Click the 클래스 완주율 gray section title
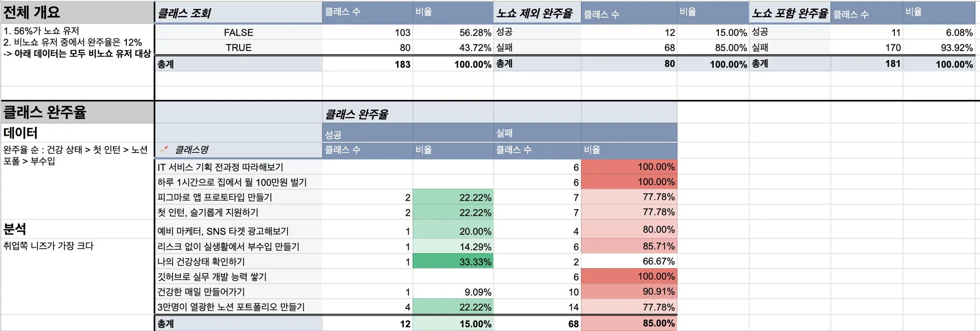 point(77,112)
